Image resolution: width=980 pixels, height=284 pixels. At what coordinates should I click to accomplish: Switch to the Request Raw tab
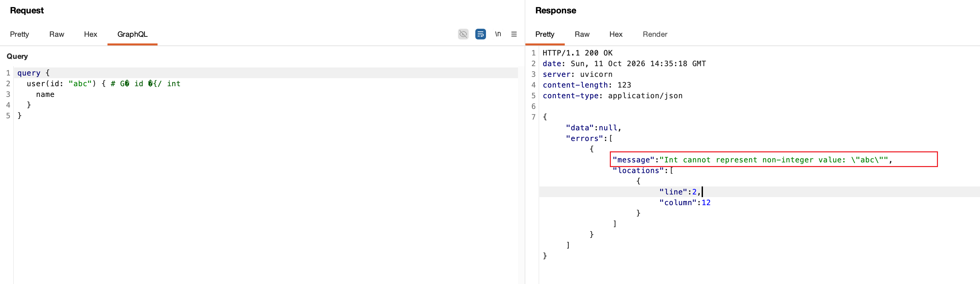tap(57, 34)
